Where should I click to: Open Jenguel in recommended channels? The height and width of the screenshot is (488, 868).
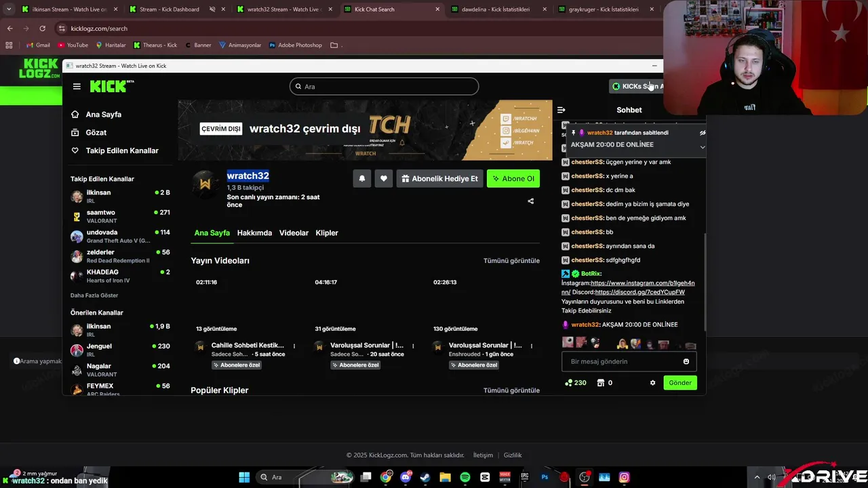tap(120, 350)
